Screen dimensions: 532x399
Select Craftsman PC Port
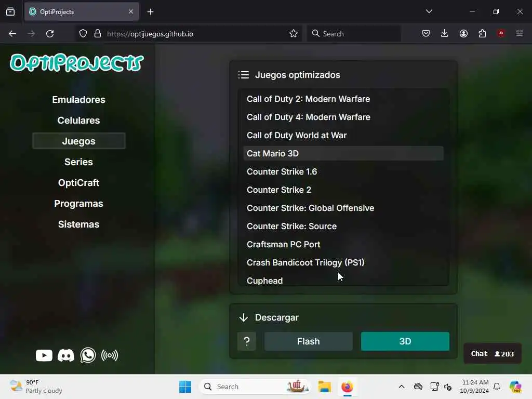343,245
